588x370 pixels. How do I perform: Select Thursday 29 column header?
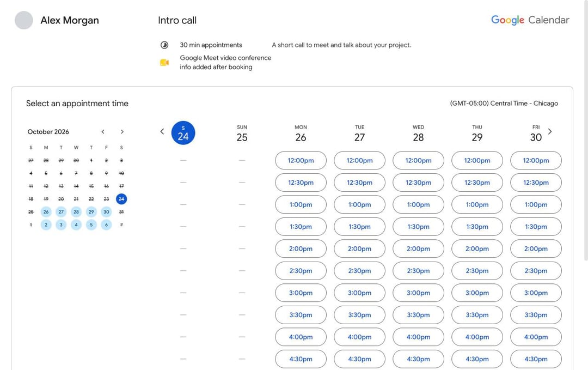click(x=477, y=134)
